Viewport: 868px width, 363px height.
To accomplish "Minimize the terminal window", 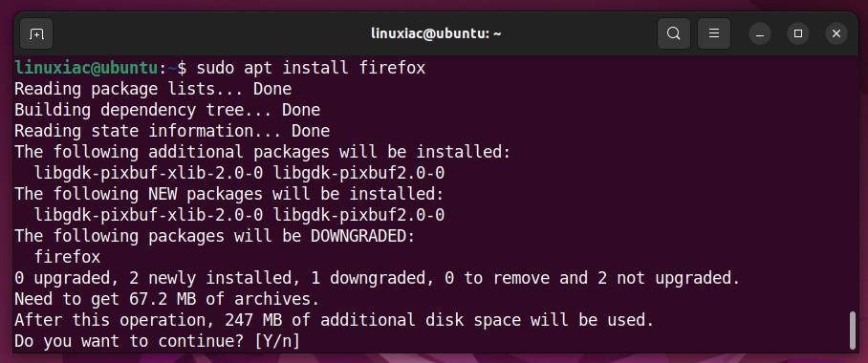I will (760, 33).
